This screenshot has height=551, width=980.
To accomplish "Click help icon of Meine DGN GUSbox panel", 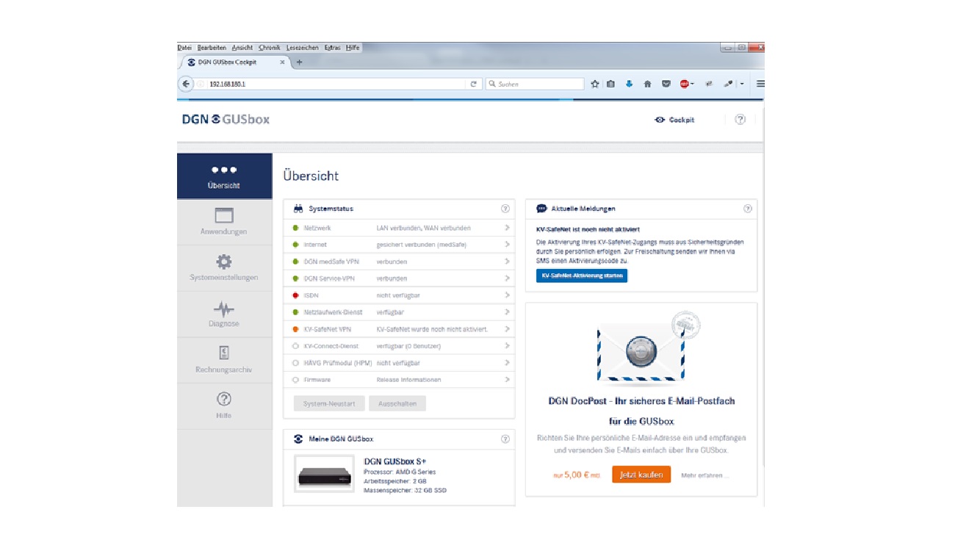I will tap(505, 439).
